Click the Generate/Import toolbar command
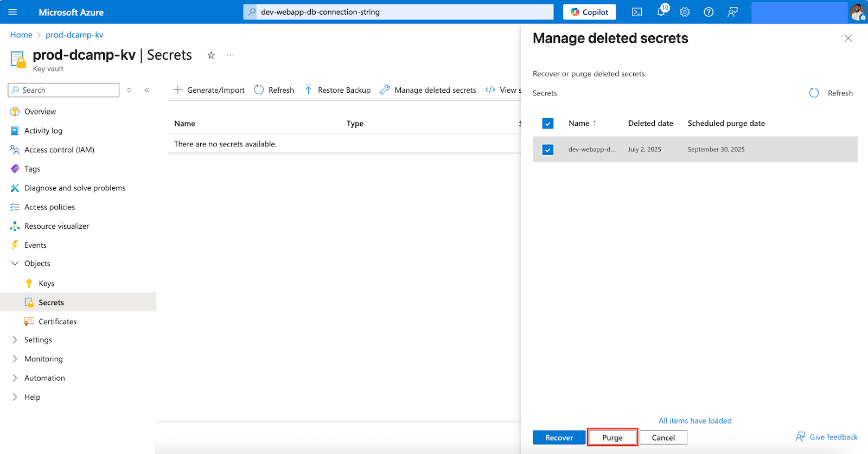Image resolution: width=868 pixels, height=454 pixels. tap(209, 90)
